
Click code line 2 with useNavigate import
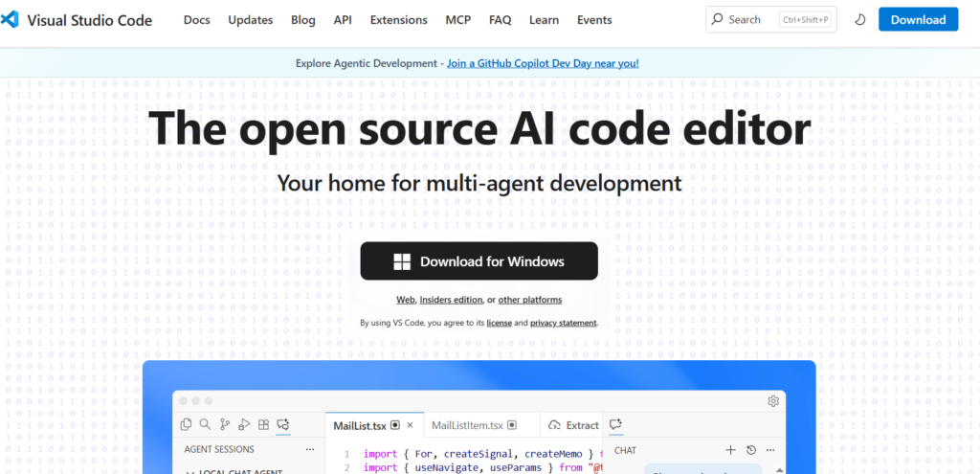[x=482, y=467]
